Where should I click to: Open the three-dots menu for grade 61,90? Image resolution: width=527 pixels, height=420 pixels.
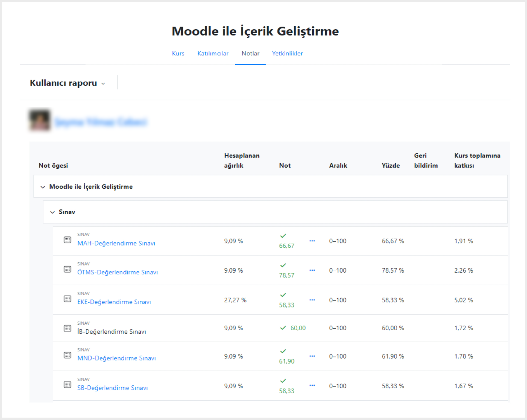coord(312,356)
